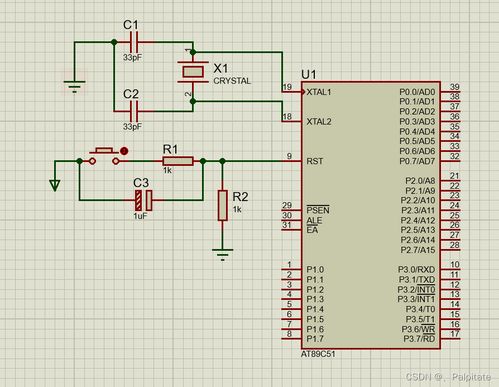The width and height of the screenshot is (499, 387).
Task: Select the R1 resistor symbol
Action: 178,161
